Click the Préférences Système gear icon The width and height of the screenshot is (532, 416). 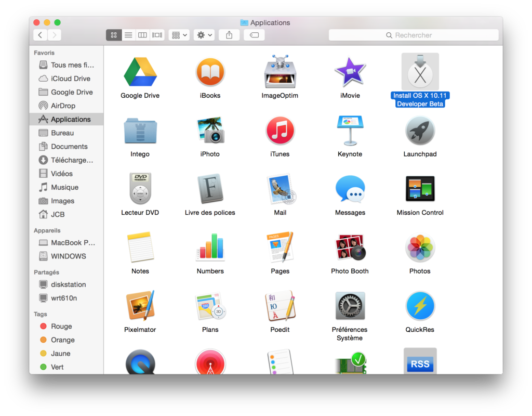pyautogui.click(x=350, y=306)
